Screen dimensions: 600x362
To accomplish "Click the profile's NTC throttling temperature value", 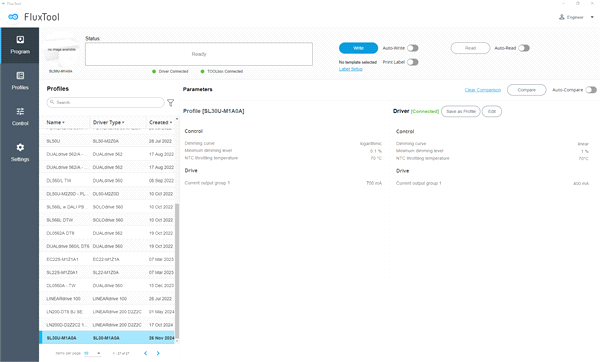I will click(x=376, y=158).
